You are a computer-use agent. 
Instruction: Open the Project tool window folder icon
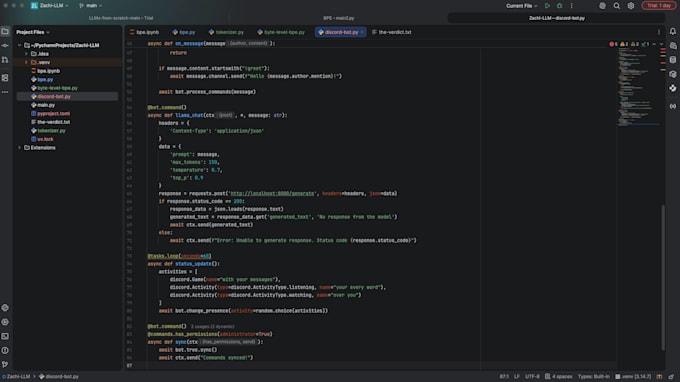(x=5, y=32)
